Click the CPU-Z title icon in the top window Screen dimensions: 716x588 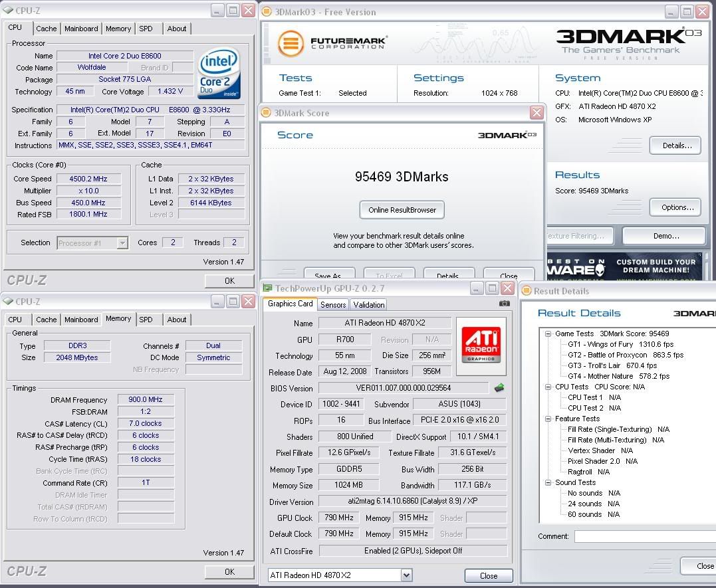point(8,10)
